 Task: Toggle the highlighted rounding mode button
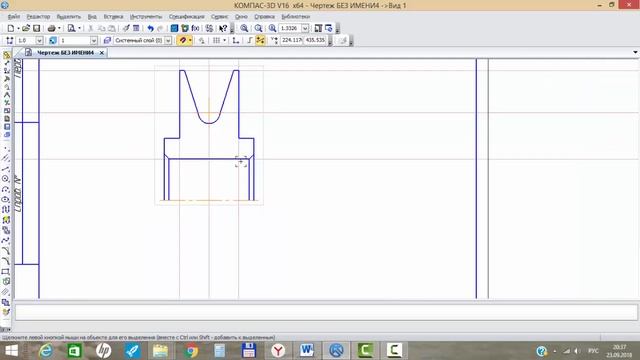point(260,40)
